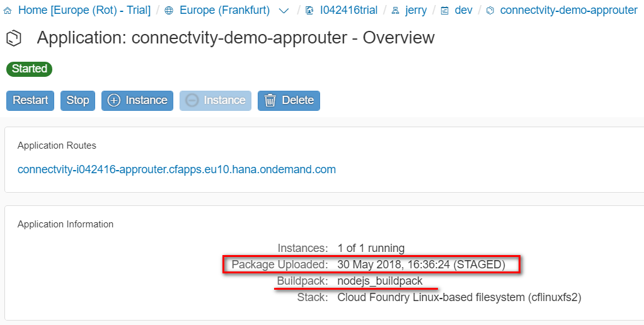Open Home [Europe (Rot) - Trial] breadcrumb

(84, 10)
